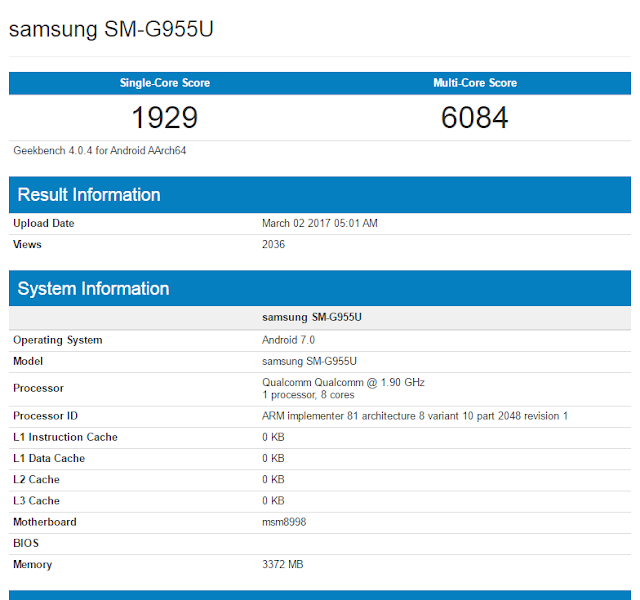Viewport: 640px width, 600px height.
Task: Click the Multi-Core Score header
Action: click(x=475, y=83)
